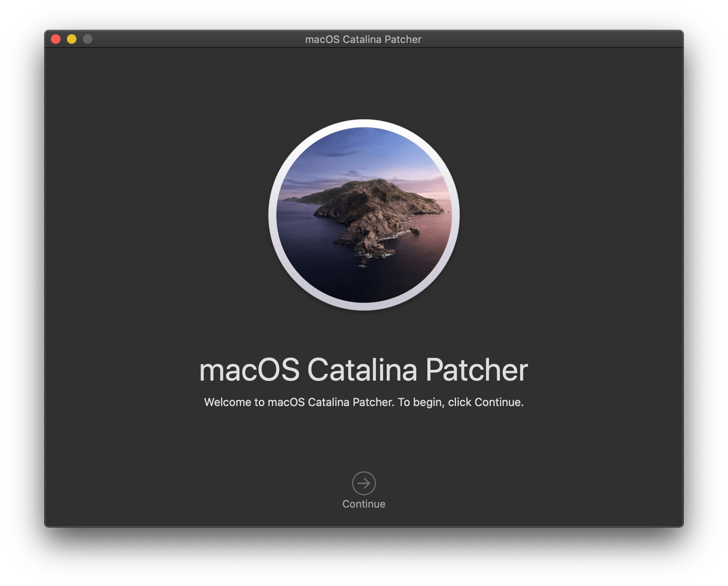Close the macOS Catalina Patcher window
Viewport: 728px width, 586px height.
[56, 39]
